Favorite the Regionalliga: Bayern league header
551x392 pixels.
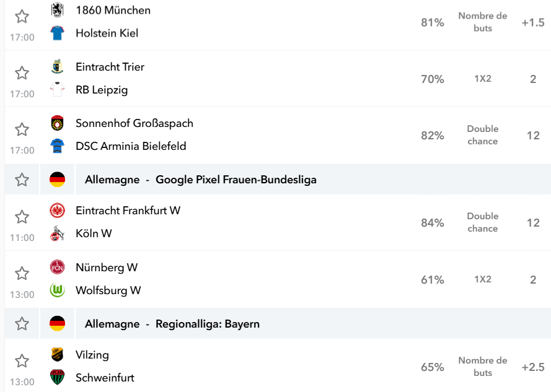pos(22,323)
